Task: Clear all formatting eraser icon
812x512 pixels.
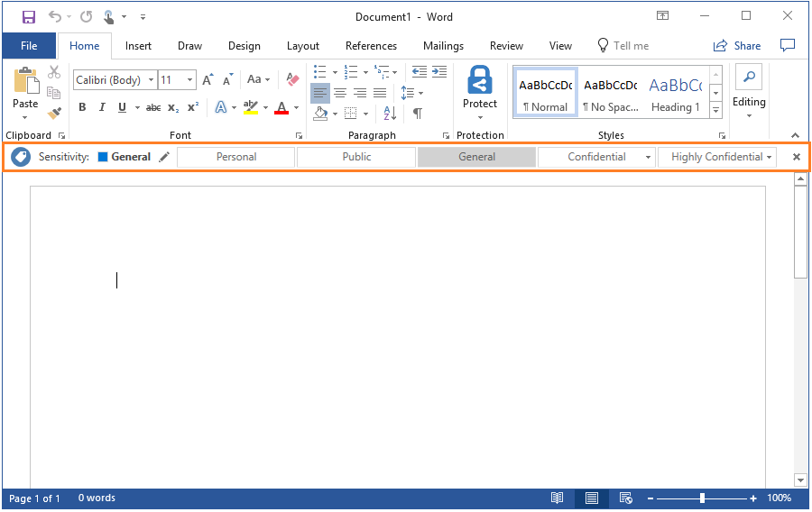Action: 292,79
